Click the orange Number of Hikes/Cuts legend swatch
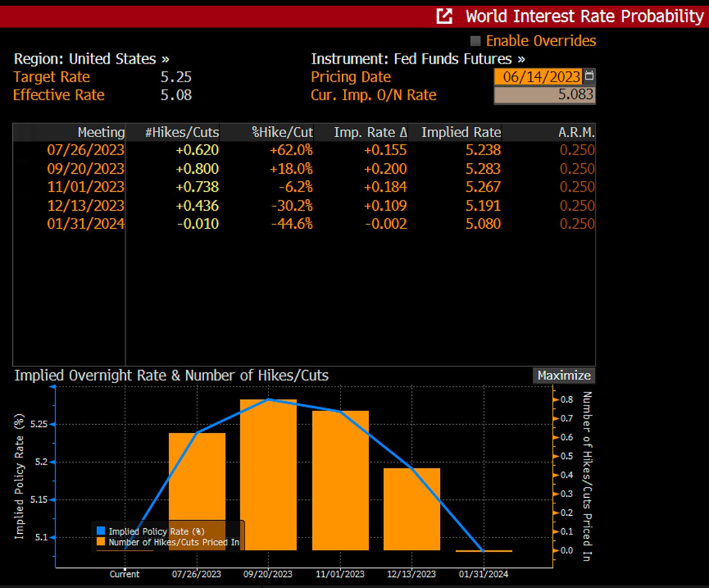Screen dimensions: 709x588 (101, 542)
